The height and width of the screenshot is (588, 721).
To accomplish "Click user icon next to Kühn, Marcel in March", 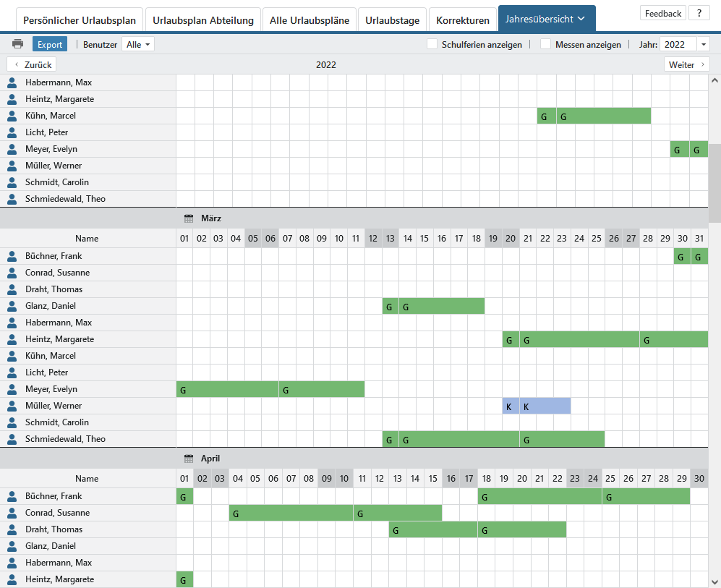I will pos(12,356).
